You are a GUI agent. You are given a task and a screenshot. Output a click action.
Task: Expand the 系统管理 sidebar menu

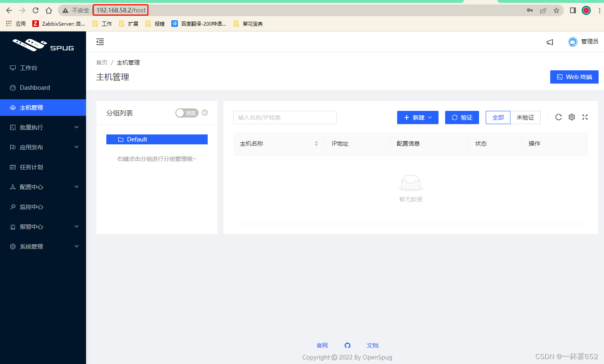pyautogui.click(x=43, y=247)
